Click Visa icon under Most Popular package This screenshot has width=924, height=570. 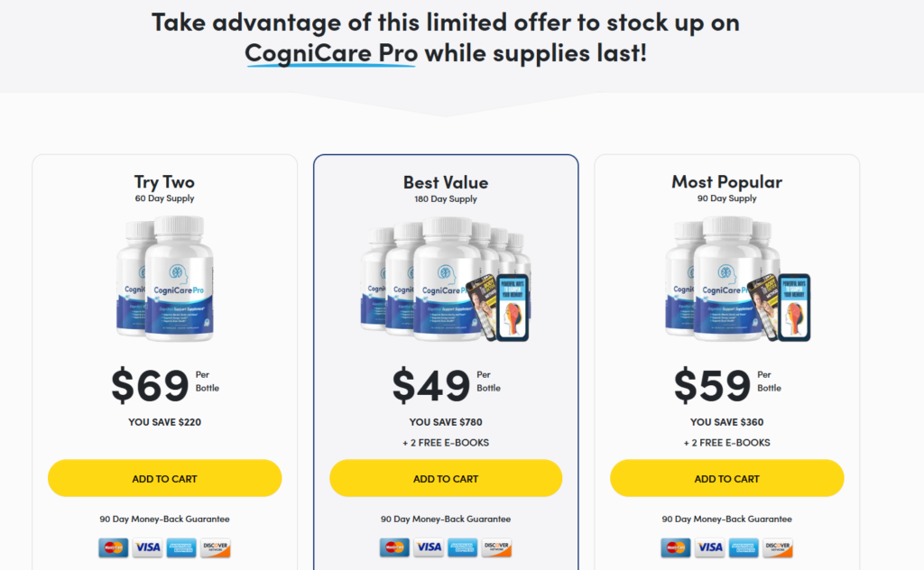coord(710,547)
